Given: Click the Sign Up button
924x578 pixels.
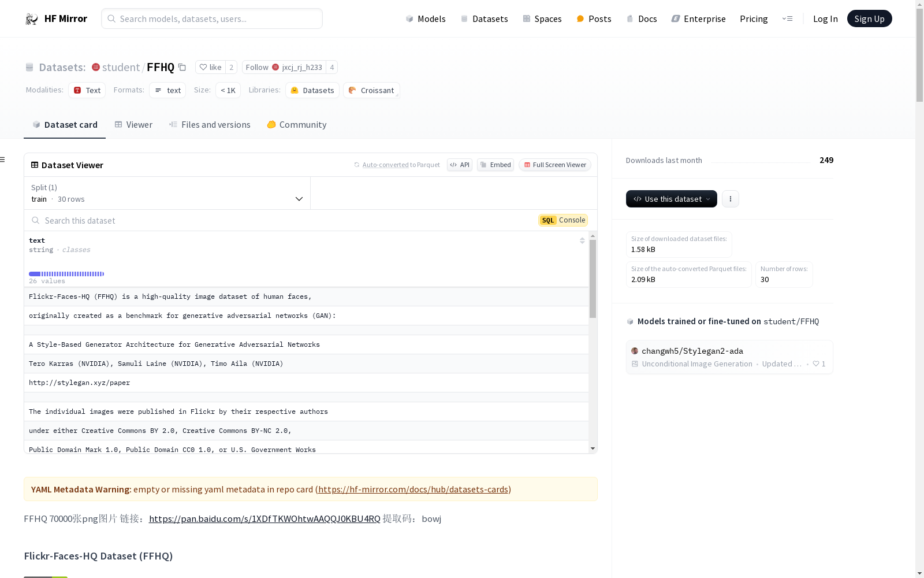Looking at the screenshot, I should pyautogui.click(x=869, y=18).
